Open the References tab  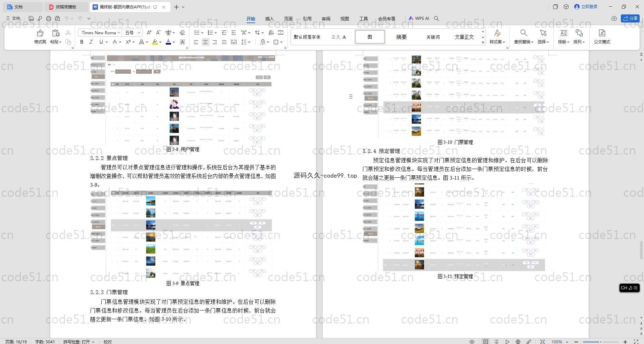(307, 19)
